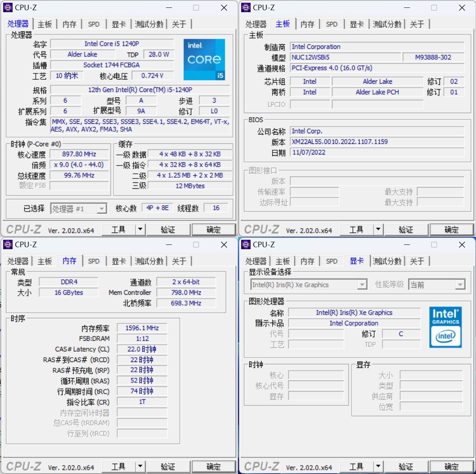Click CPU-Z title icon of the mainboard window
The image size is (476, 474).
pyautogui.click(x=246, y=7)
